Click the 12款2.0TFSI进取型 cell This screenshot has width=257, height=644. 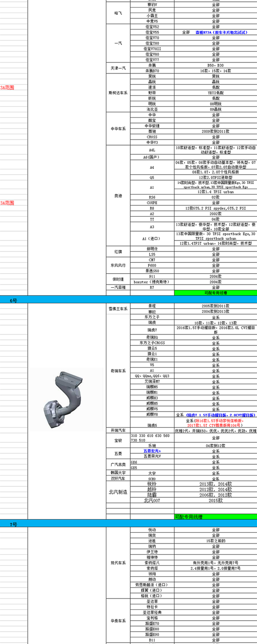[x=216, y=178]
